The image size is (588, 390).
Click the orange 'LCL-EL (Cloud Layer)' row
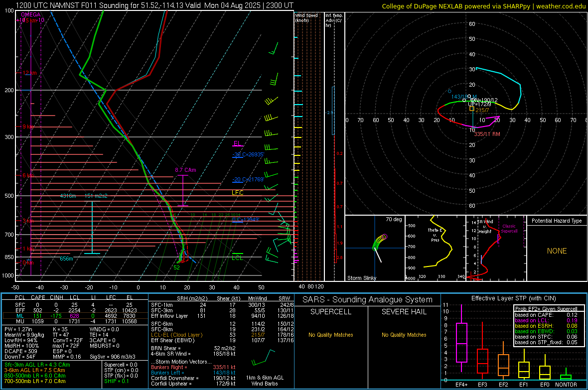[x=222, y=335]
